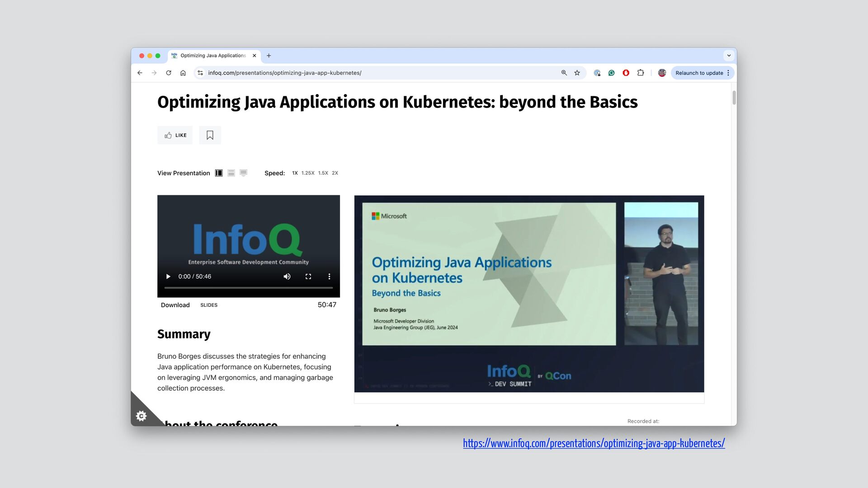Like this presentation

[x=175, y=135]
